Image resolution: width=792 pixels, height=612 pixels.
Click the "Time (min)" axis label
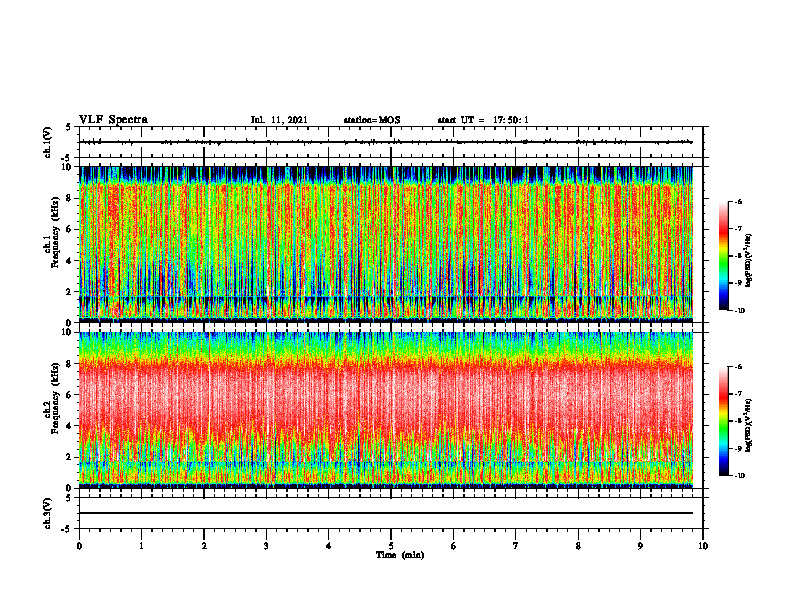pos(400,555)
